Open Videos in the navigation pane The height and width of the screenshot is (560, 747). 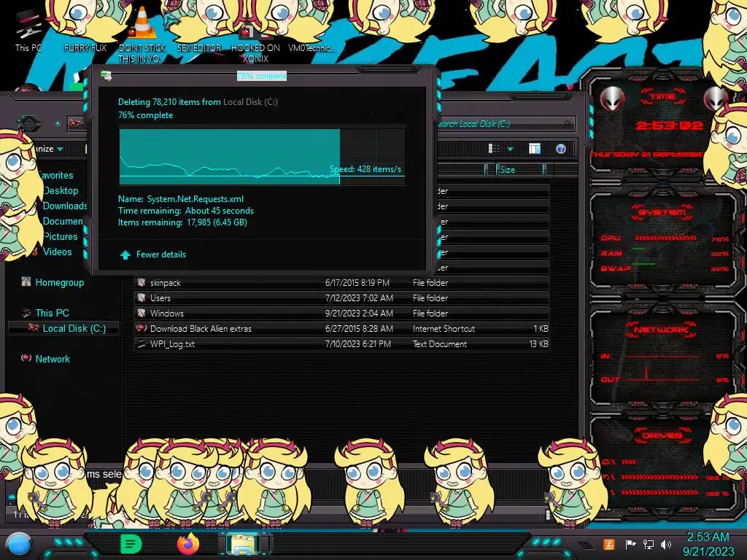[57, 252]
